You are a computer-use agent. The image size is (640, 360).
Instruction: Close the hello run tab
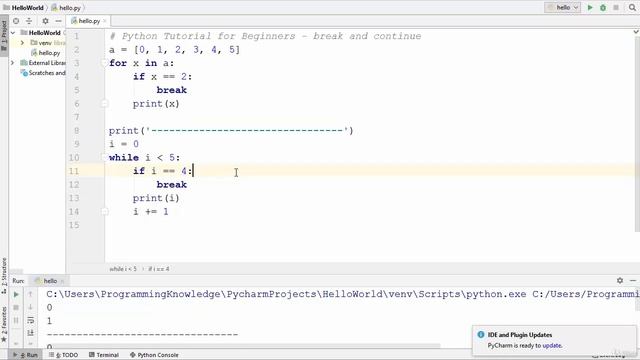[x=62, y=281]
